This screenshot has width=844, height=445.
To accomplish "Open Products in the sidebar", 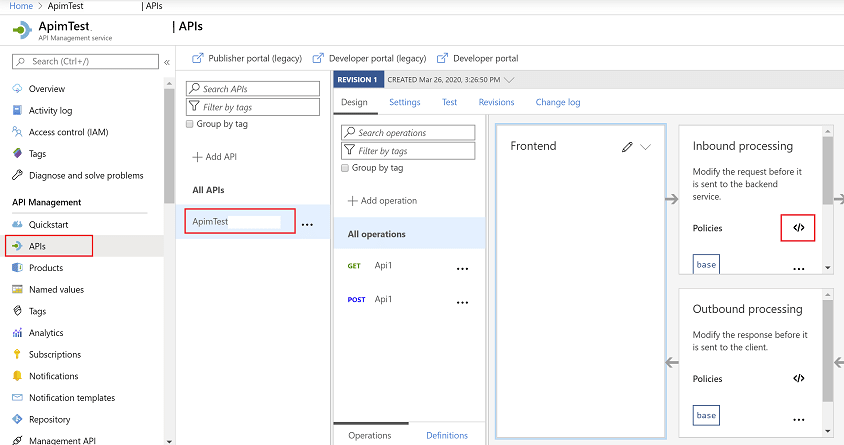I will pyautogui.click(x=46, y=267).
